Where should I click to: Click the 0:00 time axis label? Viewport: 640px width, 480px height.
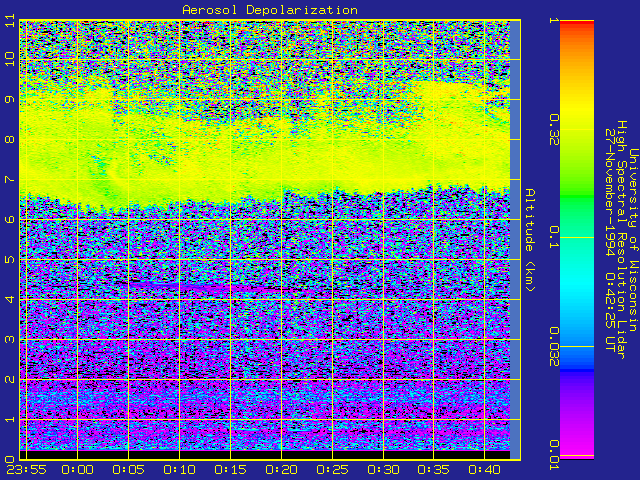(x=78, y=470)
